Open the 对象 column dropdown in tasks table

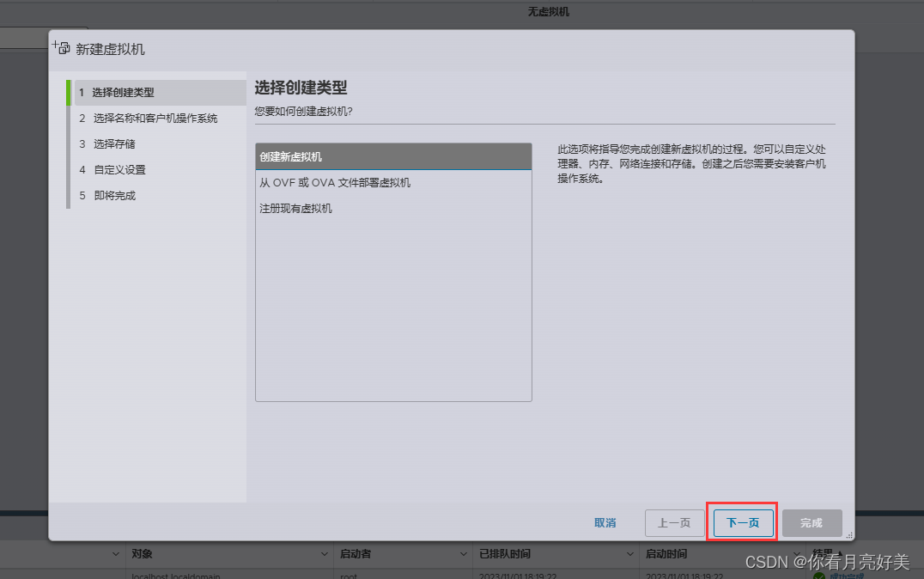324,554
